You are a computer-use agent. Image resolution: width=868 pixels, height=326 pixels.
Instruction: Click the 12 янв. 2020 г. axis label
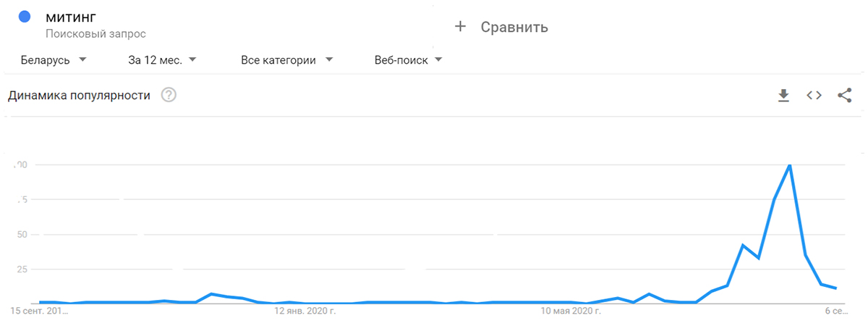[305, 312]
